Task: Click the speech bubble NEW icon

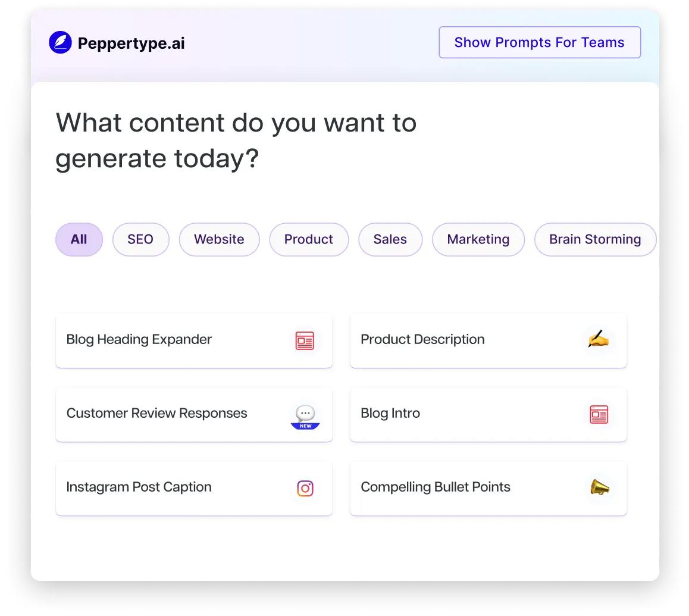Action: pyautogui.click(x=305, y=416)
